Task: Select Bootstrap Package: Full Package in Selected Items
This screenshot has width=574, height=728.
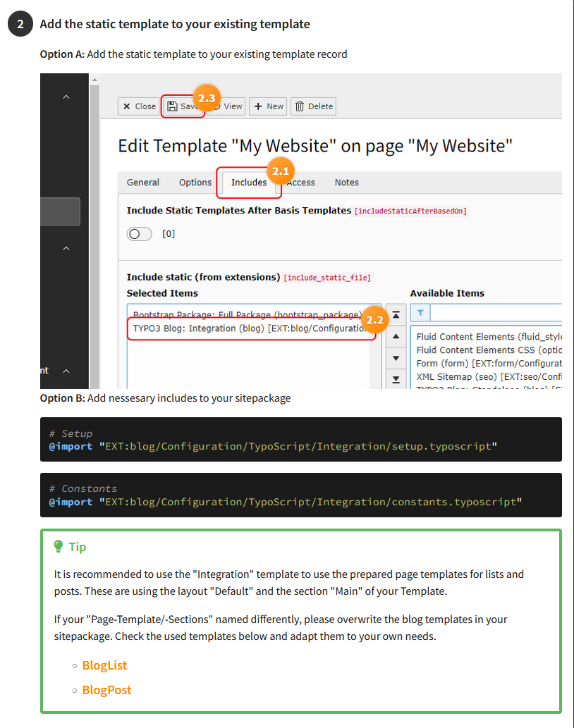Action: 248,315
